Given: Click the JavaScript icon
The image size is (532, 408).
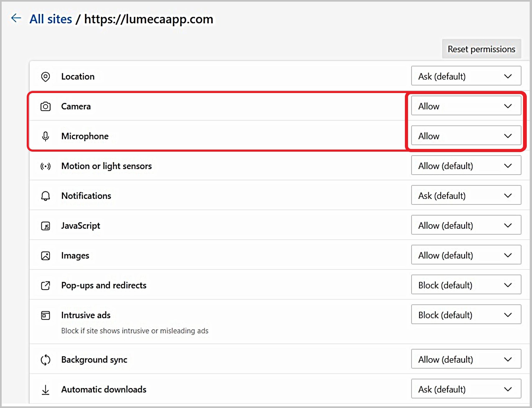Looking at the screenshot, I should tap(46, 225).
